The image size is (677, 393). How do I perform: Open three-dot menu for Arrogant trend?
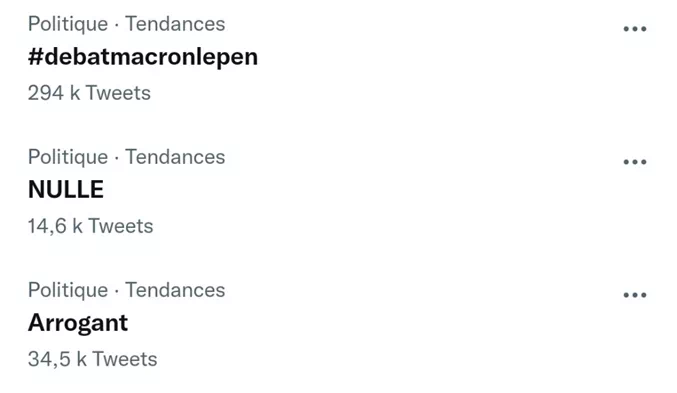(635, 295)
